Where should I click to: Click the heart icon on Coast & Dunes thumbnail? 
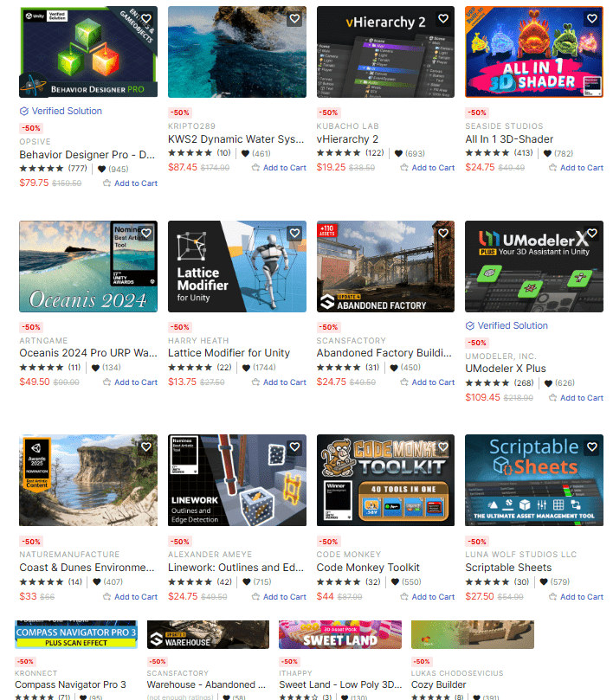pyautogui.click(x=146, y=446)
